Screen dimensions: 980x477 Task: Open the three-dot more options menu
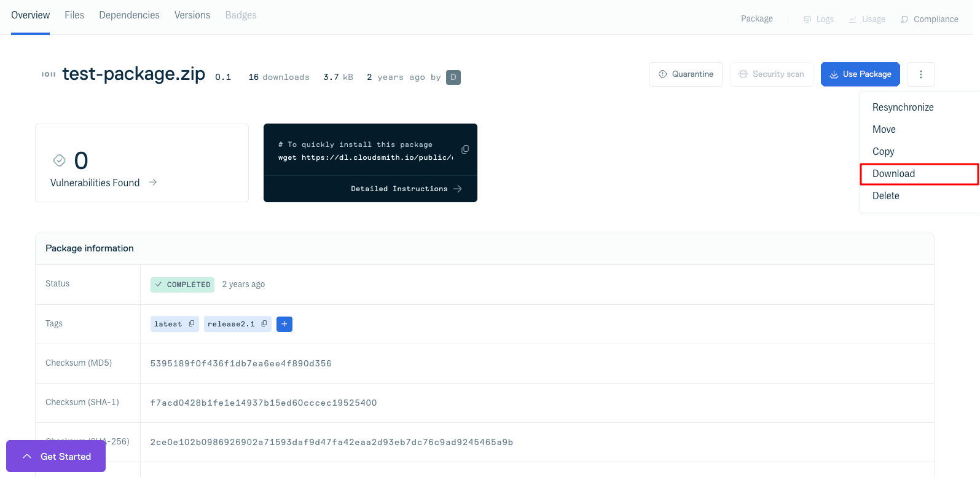click(920, 74)
